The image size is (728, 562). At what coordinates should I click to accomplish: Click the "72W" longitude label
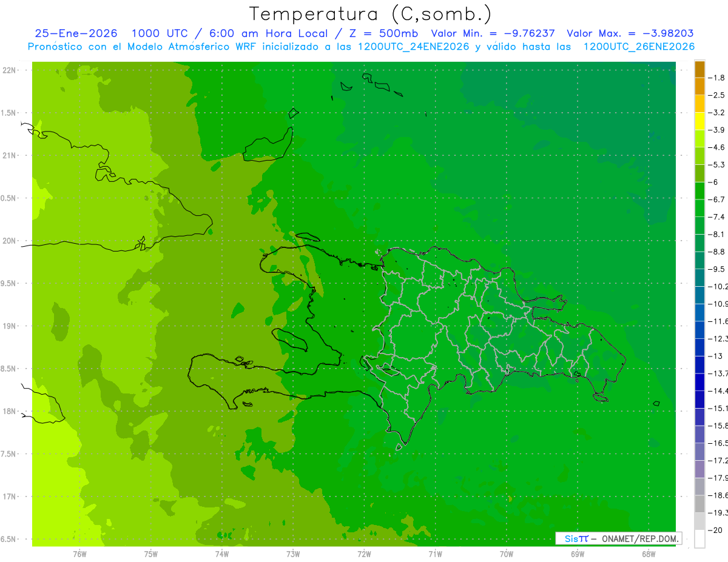tap(364, 554)
